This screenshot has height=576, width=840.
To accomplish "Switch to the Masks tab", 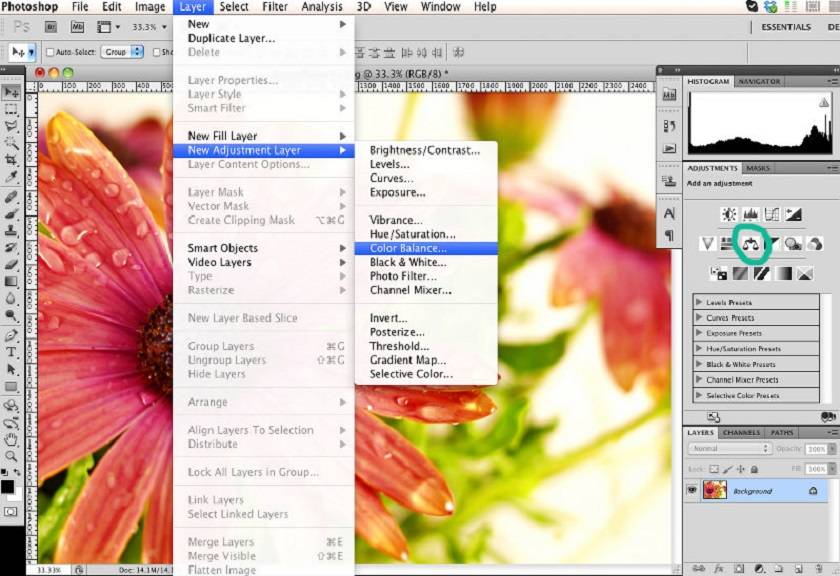I will (758, 168).
